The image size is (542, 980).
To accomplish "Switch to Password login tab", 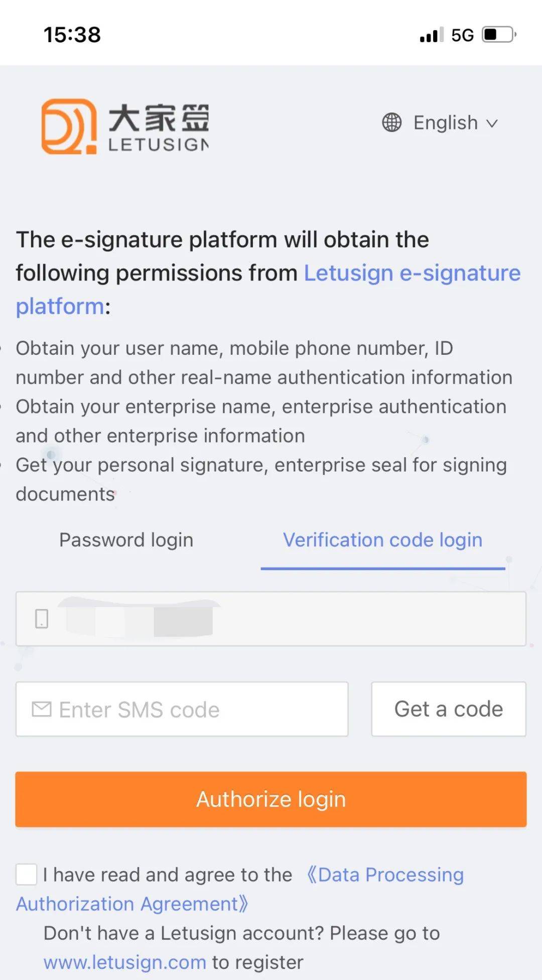I will click(x=126, y=540).
